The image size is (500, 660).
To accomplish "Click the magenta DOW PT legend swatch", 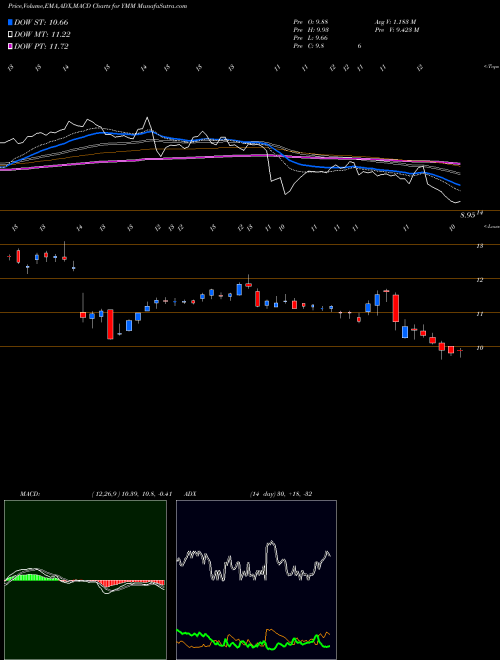I will 10,46.
